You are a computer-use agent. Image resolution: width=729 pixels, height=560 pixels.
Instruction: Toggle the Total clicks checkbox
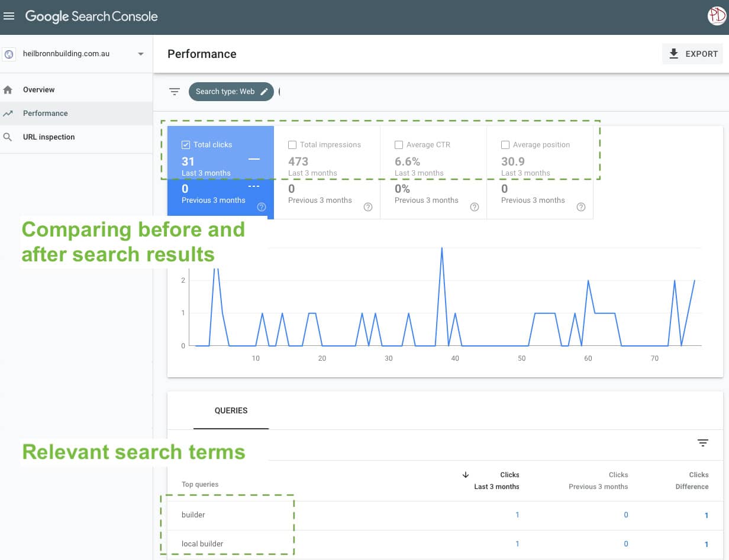click(x=186, y=145)
